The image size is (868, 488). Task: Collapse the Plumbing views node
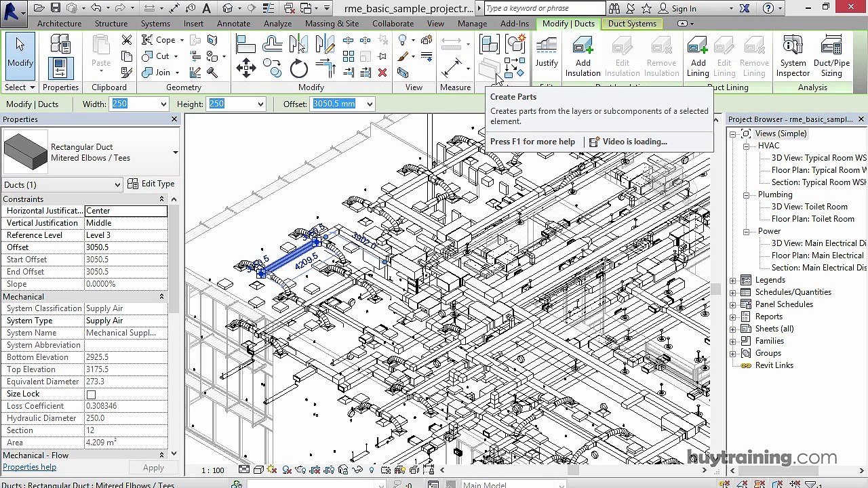coord(746,195)
